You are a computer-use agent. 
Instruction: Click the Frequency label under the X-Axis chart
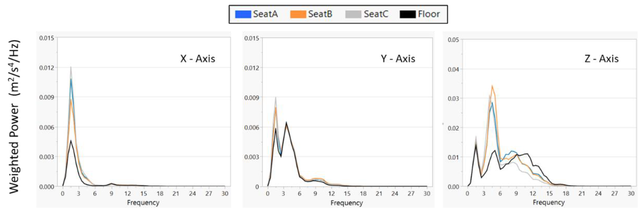pyautogui.click(x=143, y=203)
